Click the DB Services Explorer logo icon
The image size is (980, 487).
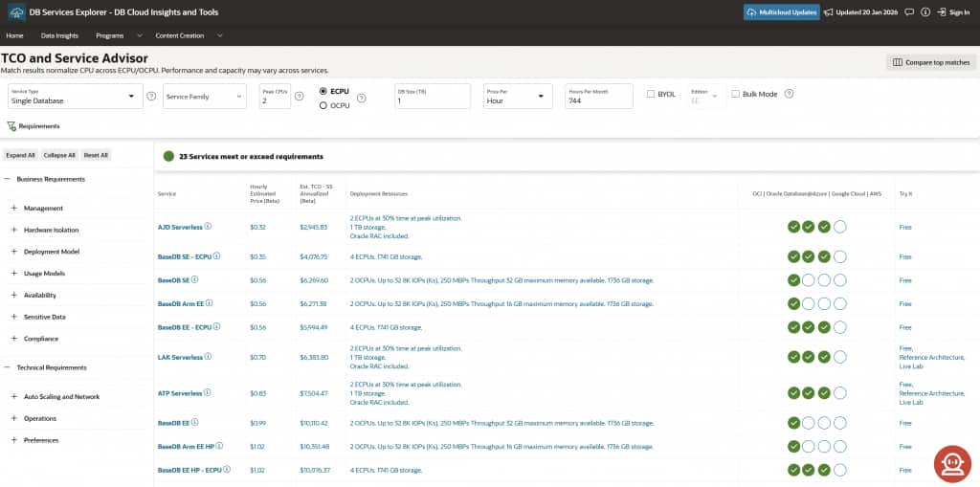pos(16,12)
